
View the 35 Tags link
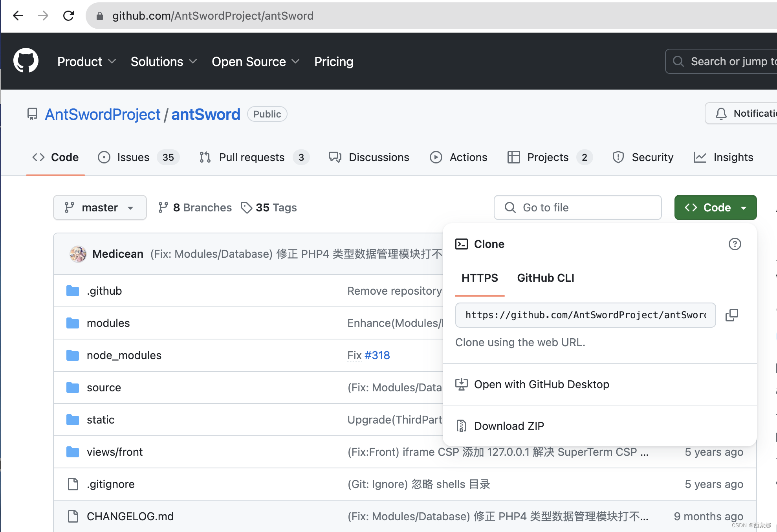click(269, 207)
